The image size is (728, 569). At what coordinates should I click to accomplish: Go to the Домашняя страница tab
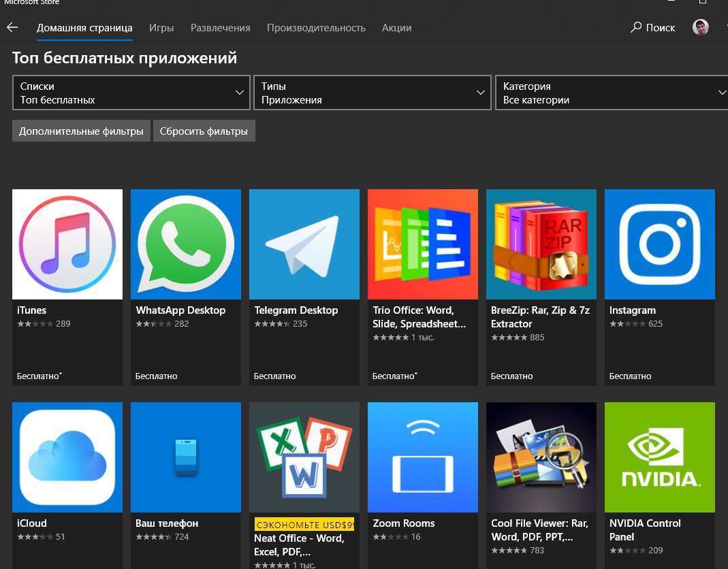point(84,28)
